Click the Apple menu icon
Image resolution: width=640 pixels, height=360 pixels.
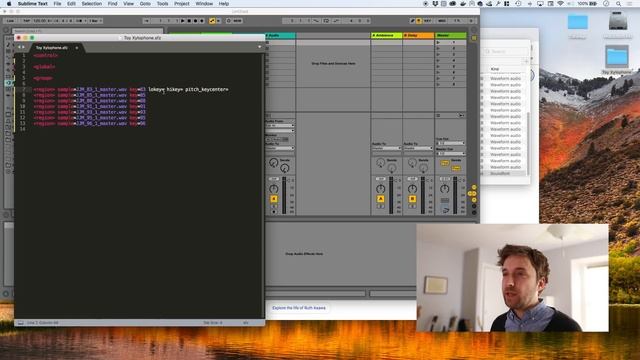9,4
